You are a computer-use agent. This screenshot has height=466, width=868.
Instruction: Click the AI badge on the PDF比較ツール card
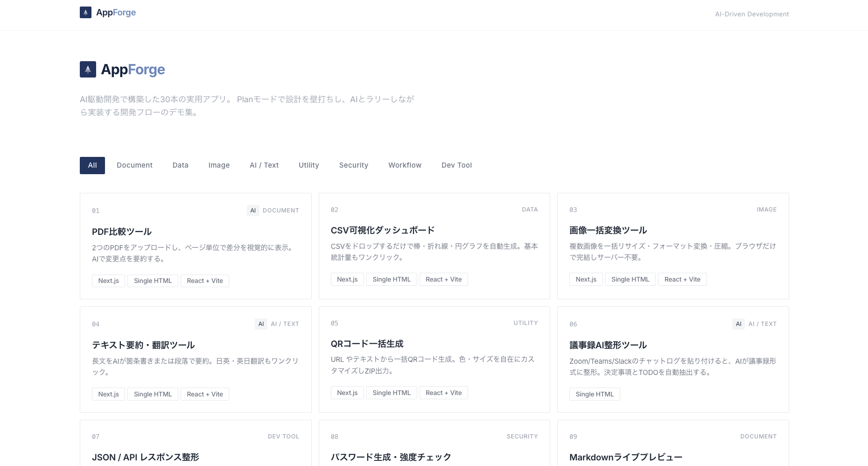[253, 211]
